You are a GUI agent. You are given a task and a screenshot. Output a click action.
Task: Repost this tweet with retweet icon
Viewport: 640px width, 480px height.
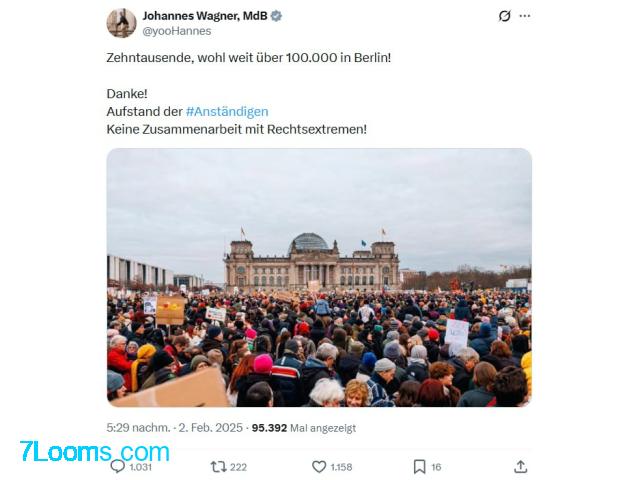(x=218, y=467)
